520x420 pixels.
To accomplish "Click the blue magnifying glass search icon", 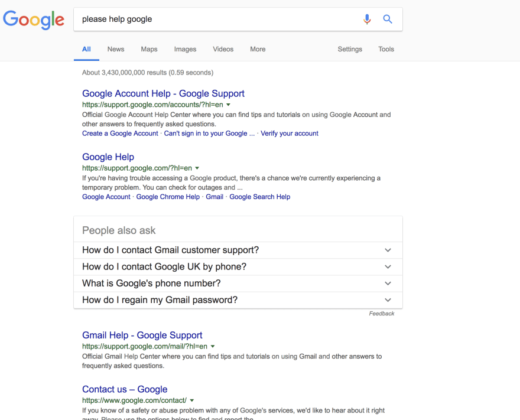I will [x=388, y=19].
